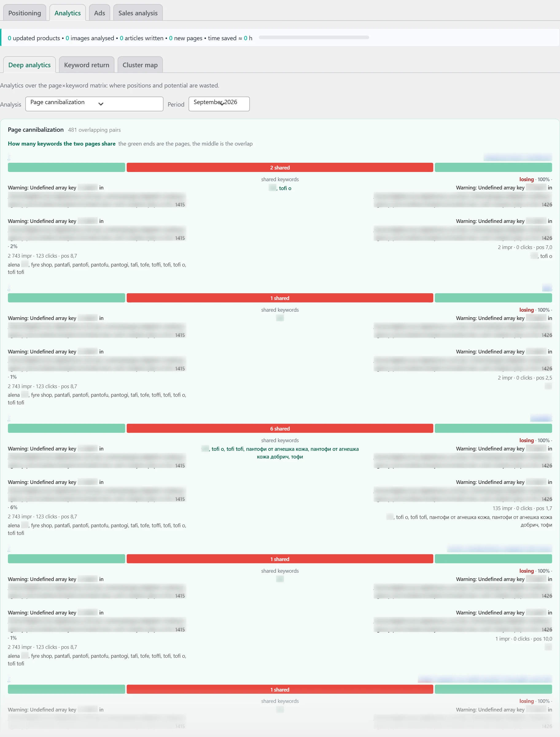
Task: Click the '· 6%' share value
Action: tap(13, 507)
